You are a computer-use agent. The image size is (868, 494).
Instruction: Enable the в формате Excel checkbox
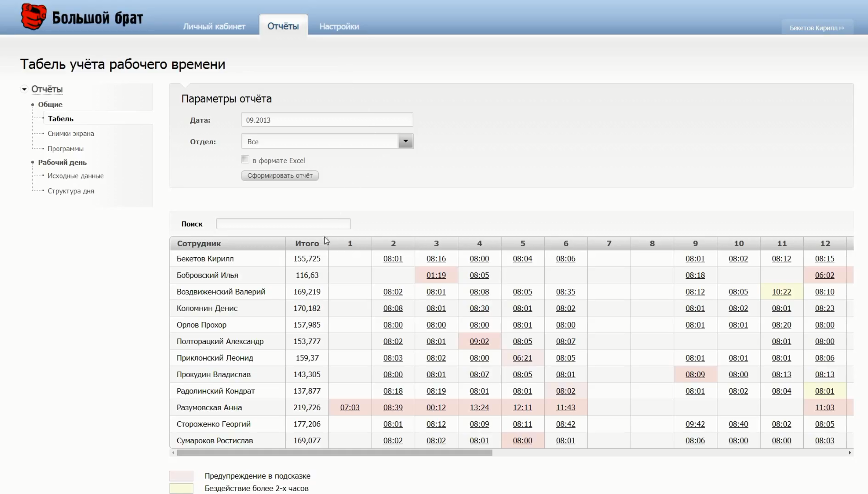coord(245,159)
